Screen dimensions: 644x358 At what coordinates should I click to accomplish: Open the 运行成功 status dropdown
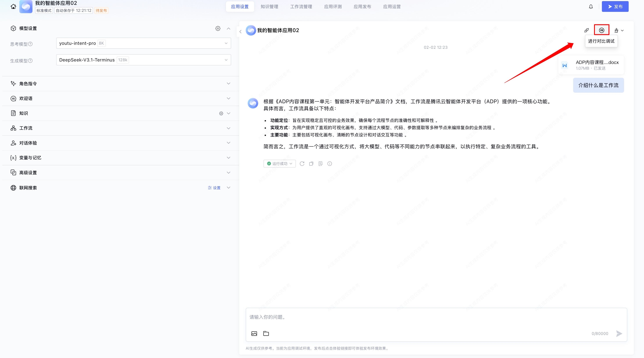pyautogui.click(x=279, y=163)
